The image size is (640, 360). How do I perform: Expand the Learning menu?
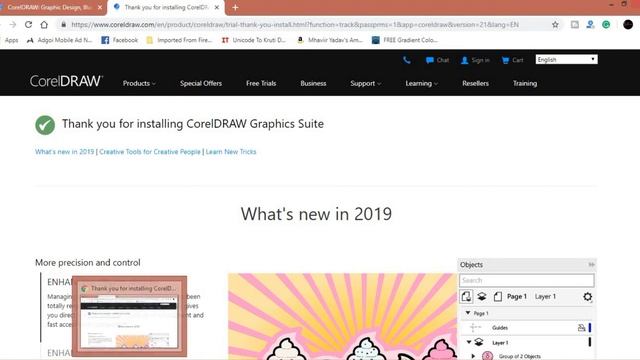click(x=421, y=83)
